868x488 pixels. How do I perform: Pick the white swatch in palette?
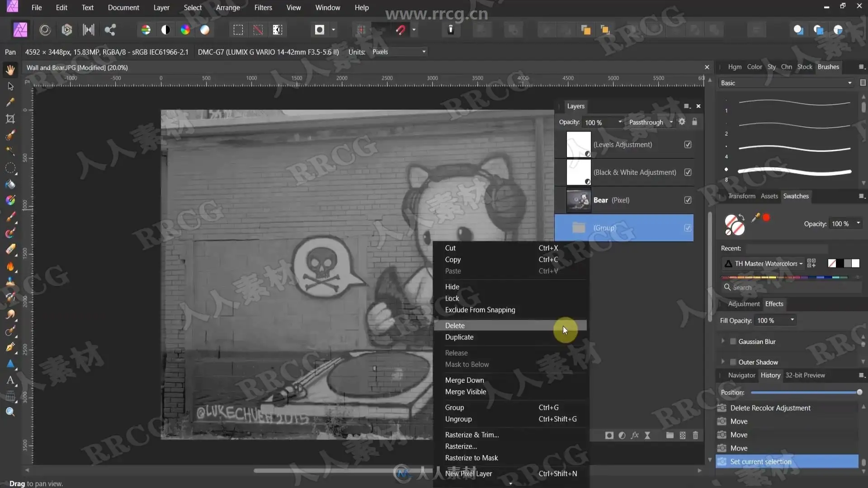pos(855,263)
